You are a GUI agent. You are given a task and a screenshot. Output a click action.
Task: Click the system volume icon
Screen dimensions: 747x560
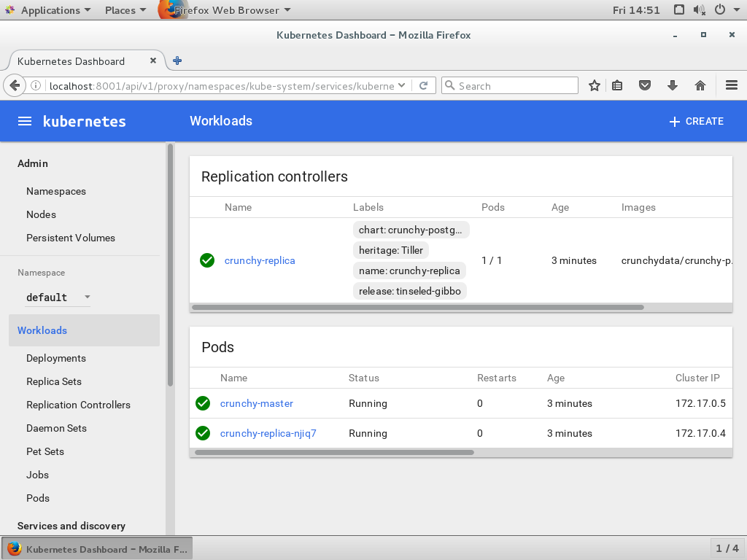[x=699, y=10]
